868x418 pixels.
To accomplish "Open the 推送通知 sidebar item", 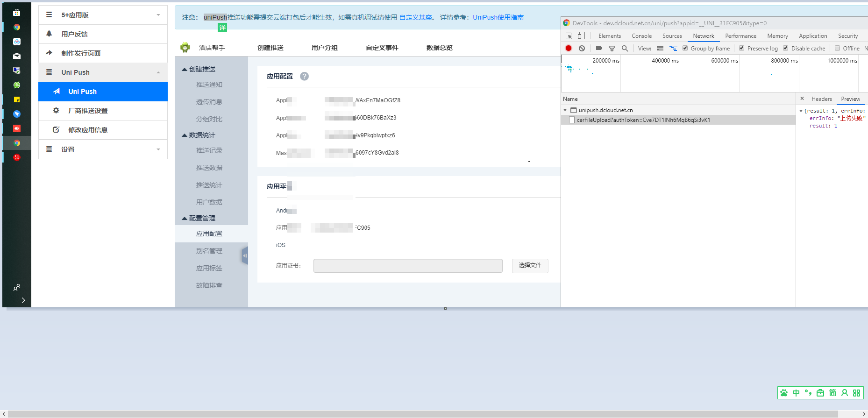I will click(209, 85).
